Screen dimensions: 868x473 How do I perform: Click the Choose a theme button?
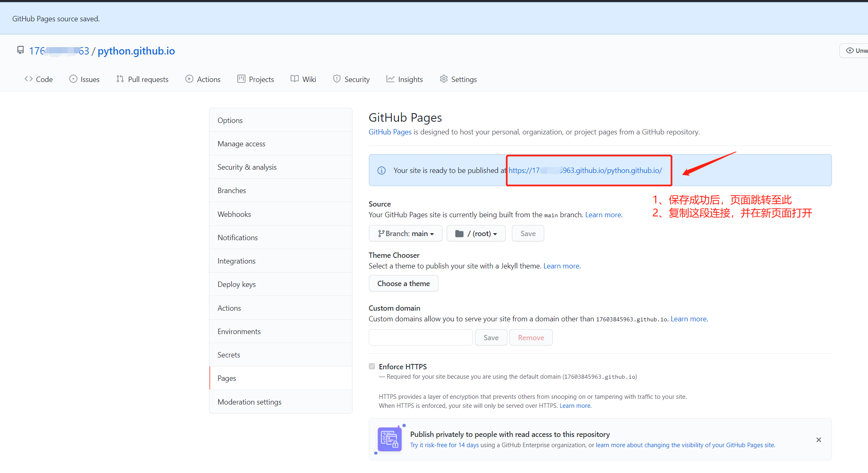(x=403, y=283)
